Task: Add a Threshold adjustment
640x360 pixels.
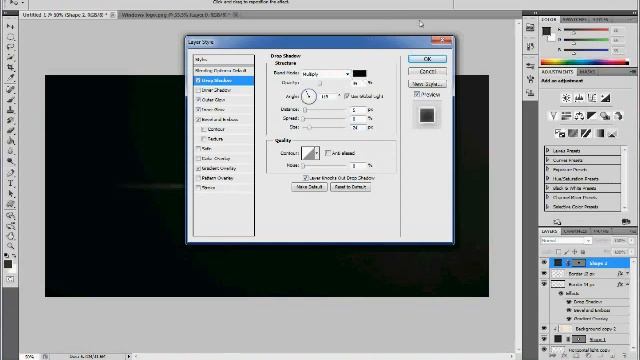Action: pyautogui.click(x=586, y=133)
